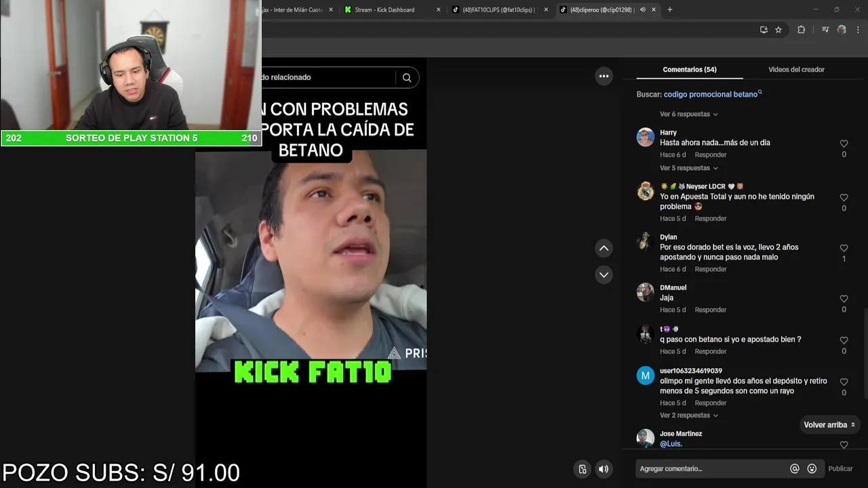
Task: Go to next video with down arrow
Action: [x=604, y=274]
